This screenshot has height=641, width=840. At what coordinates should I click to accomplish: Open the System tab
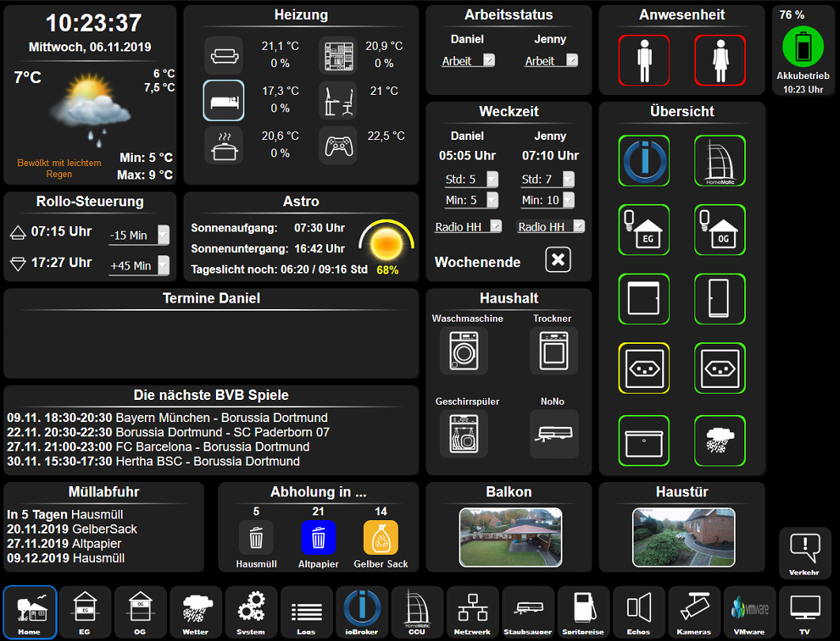pyautogui.click(x=251, y=613)
